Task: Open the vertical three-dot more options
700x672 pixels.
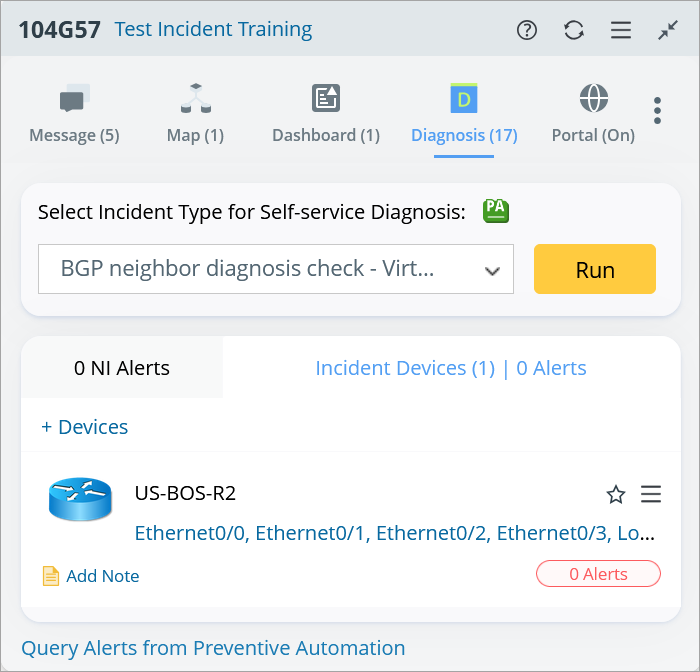Action: pos(657,111)
